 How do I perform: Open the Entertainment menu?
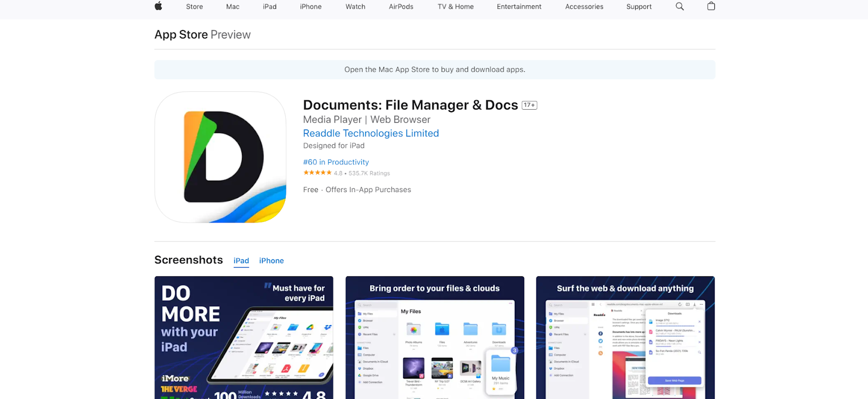[x=519, y=7]
